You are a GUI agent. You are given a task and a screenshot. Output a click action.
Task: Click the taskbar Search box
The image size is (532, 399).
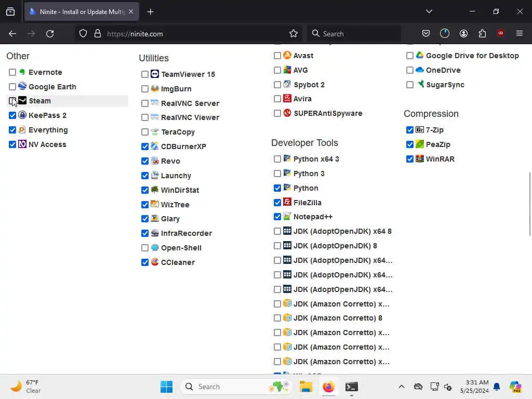point(236,387)
